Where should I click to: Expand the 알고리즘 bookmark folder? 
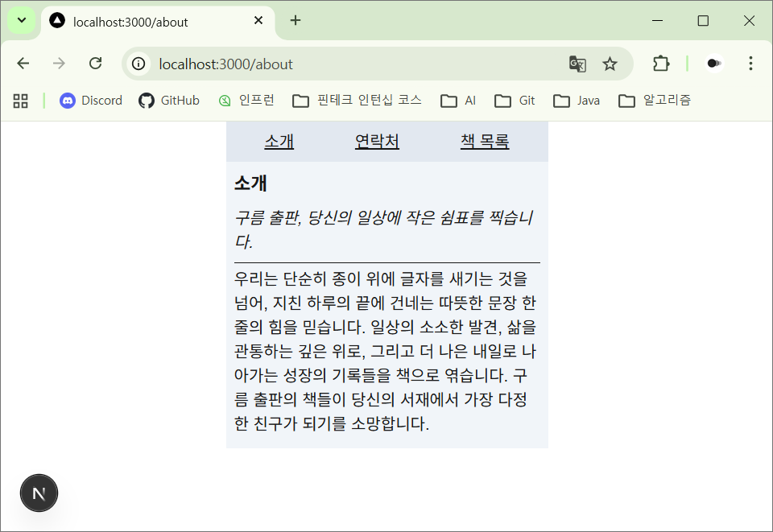pyautogui.click(x=655, y=101)
